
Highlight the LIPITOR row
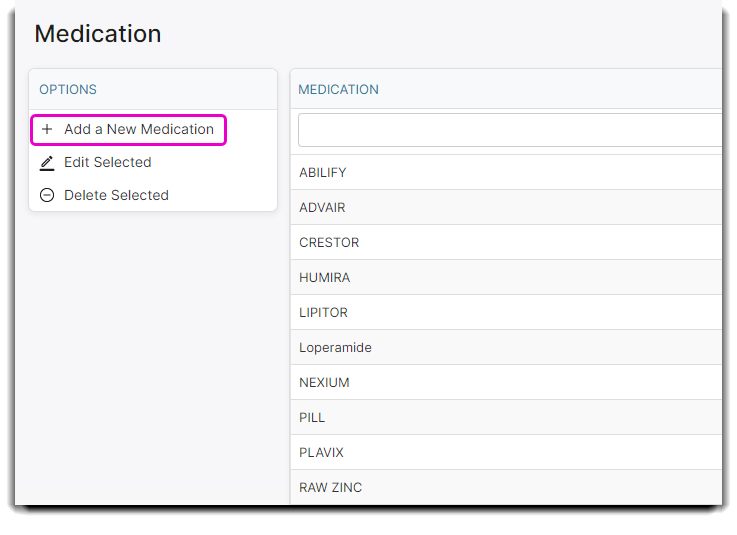tap(324, 313)
